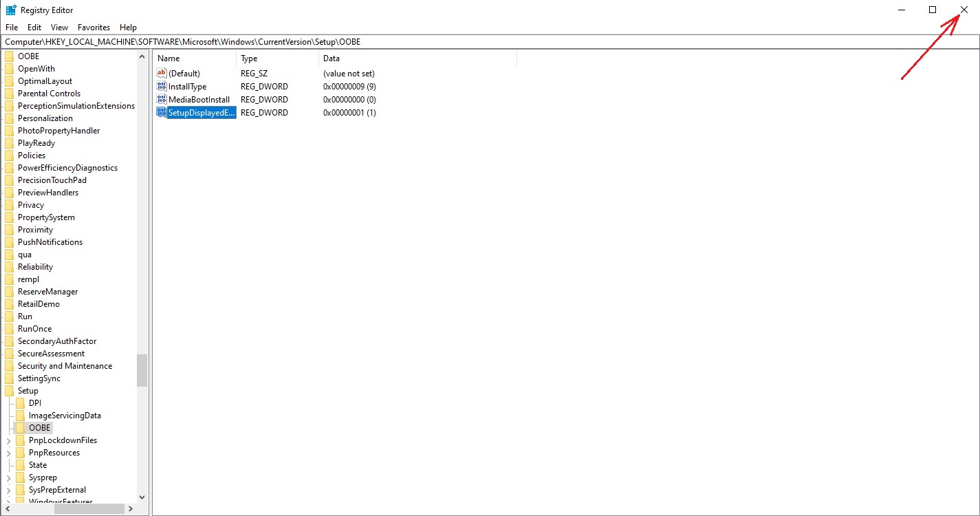Maximize the Registry Editor window
The image size is (980, 516).
(933, 10)
